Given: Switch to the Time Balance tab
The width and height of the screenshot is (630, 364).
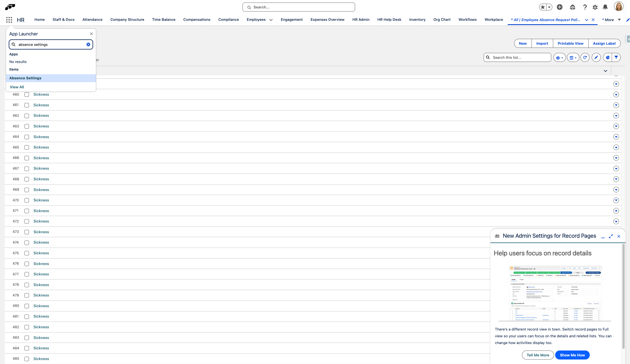Looking at the screenshot, I should (163, 20).
